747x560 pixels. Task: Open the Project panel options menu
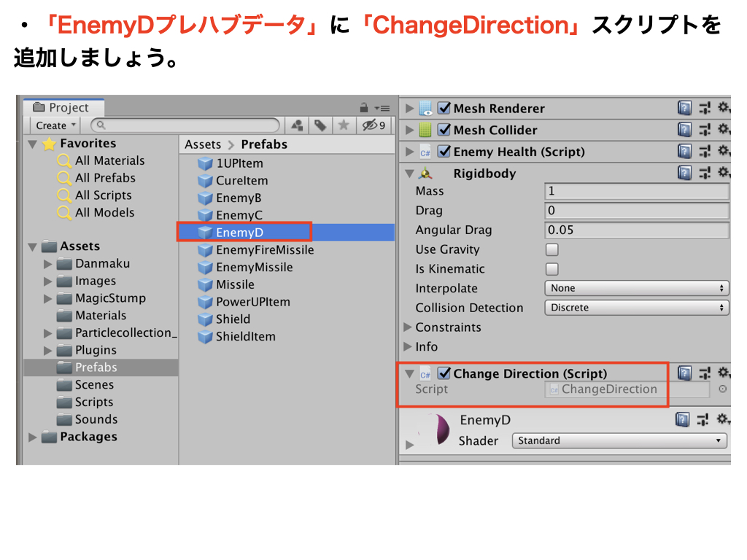pyautogui.click(x=382, y=108)
